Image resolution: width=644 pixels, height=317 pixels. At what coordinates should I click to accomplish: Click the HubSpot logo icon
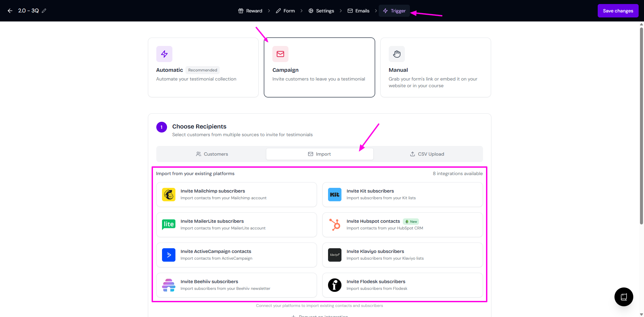pyautogui.click(x=334, y=224)
